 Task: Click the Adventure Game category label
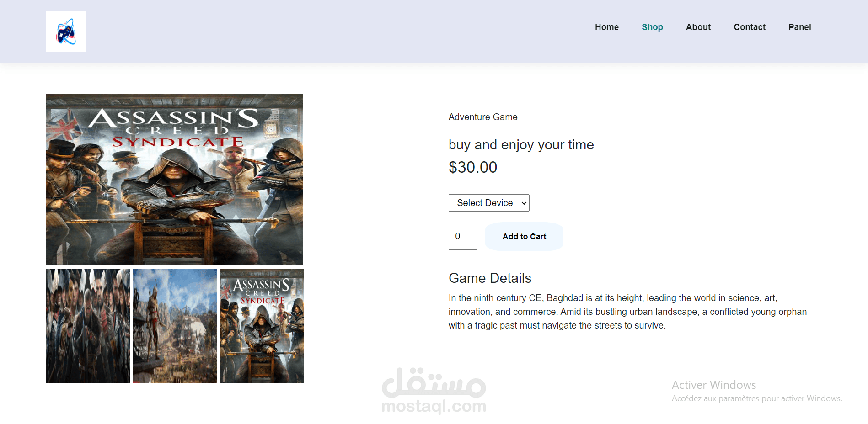click(483, 117)
